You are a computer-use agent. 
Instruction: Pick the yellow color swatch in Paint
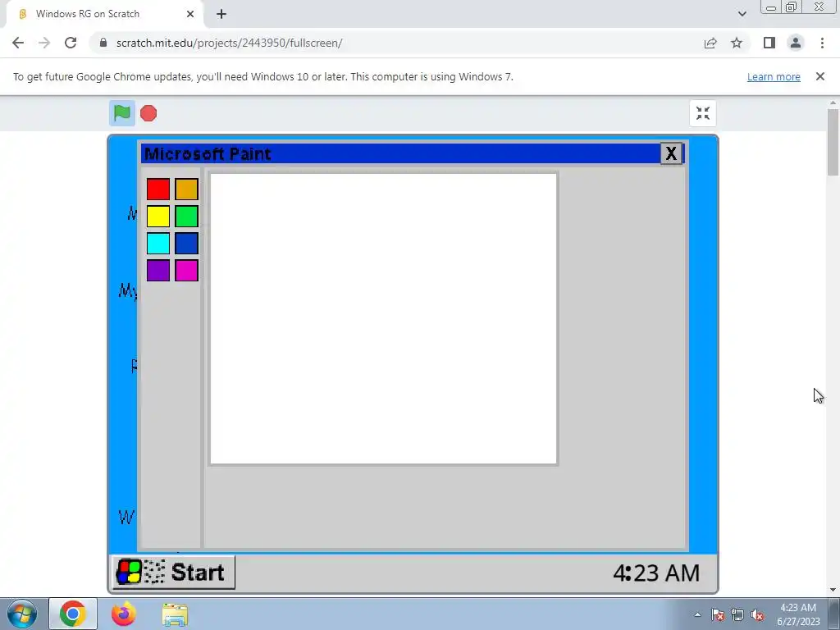pos(158,217)
